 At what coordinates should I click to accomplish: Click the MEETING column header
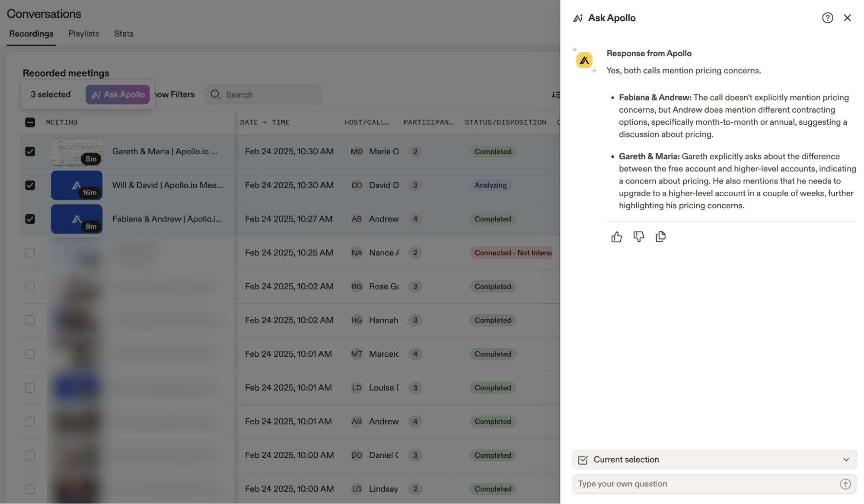(x=62, y=122)
